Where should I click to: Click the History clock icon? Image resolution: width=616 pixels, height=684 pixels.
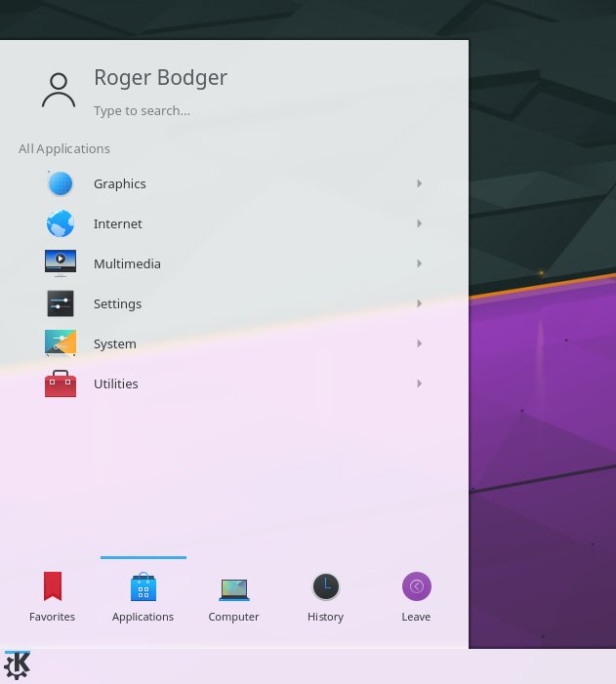[x=326, y=586]
